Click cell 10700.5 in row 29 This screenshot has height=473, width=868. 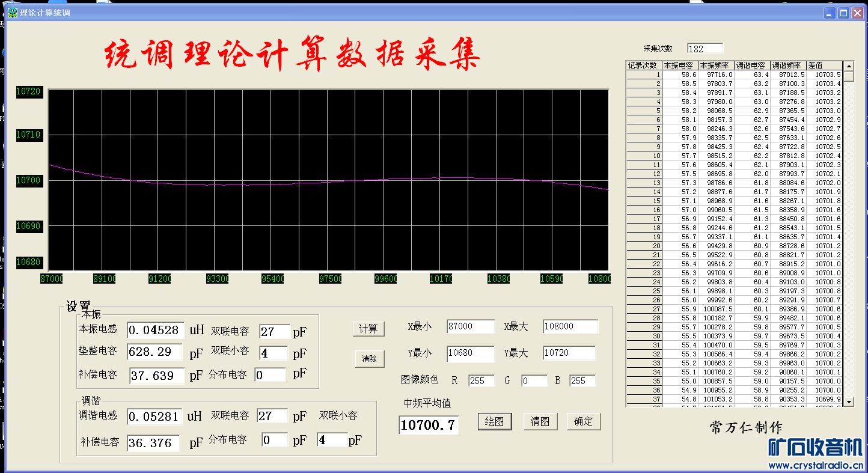coord(824,327)
